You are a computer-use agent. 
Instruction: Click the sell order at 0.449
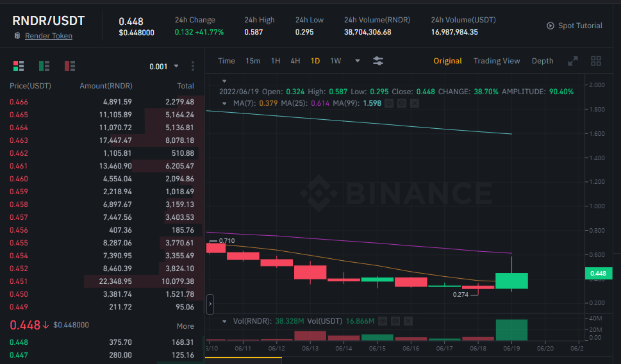tap(102, 307)
